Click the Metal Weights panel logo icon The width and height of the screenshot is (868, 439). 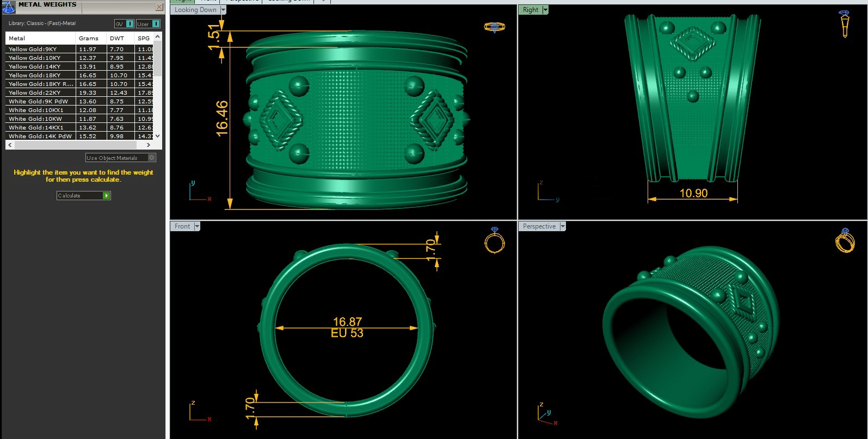click(x=9, y=7)
